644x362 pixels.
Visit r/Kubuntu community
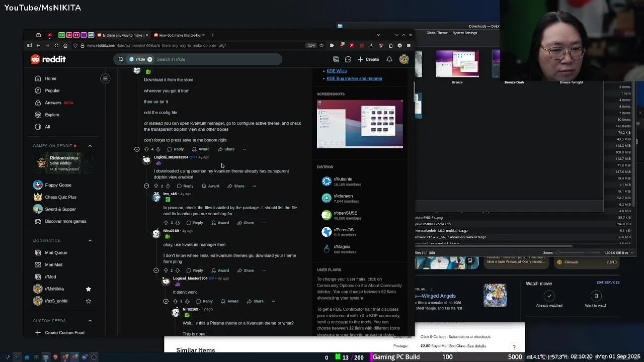342,181
